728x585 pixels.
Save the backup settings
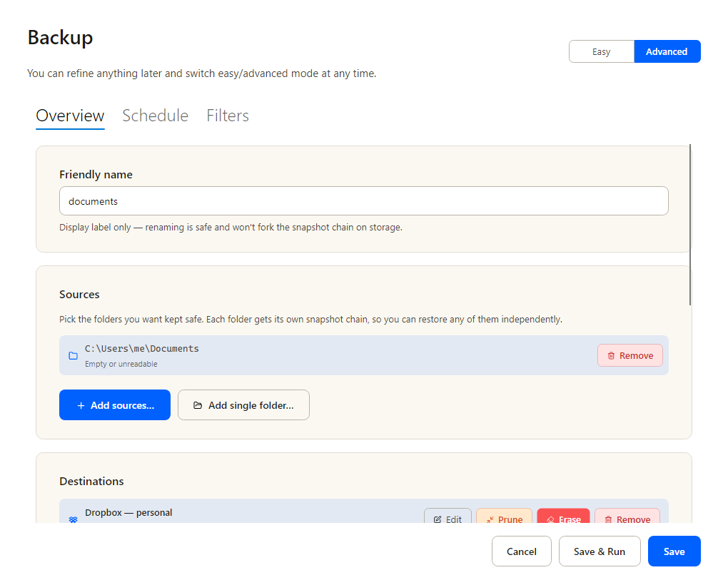tap(674, 551)
